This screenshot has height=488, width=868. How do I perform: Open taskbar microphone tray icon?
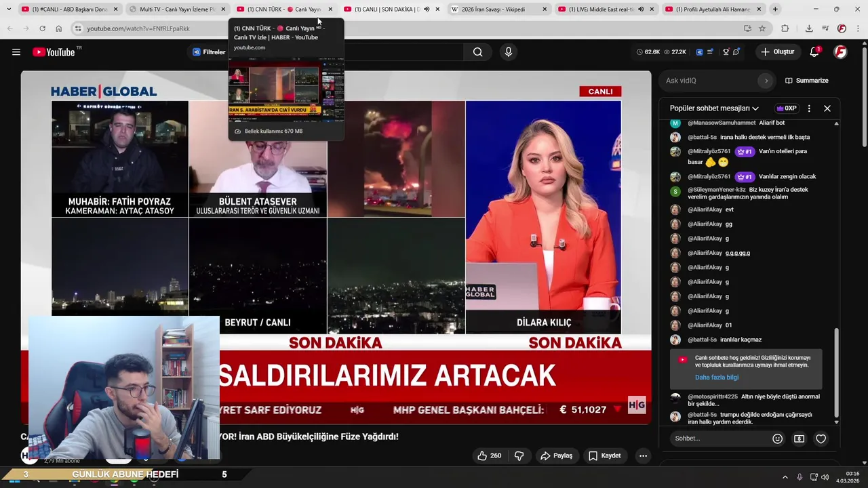pos(800,477)
